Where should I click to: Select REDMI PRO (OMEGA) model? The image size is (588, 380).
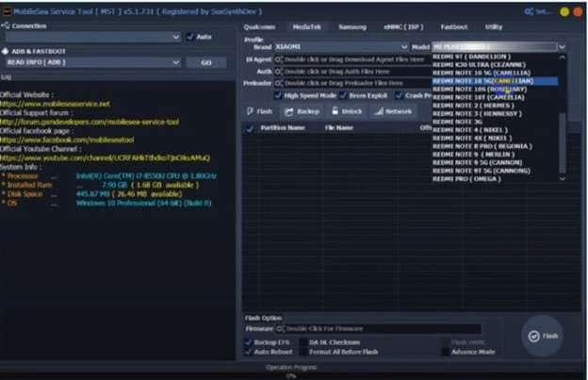coord(495,179)
